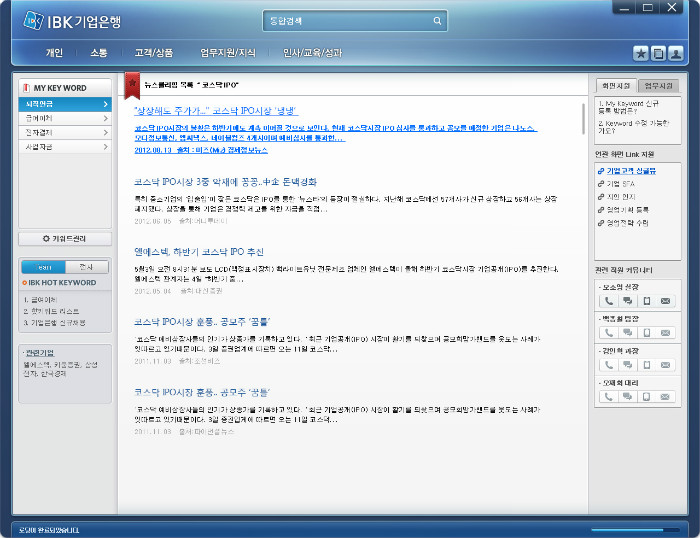
Task: Toggle the right tab in HOT KEYWORD switch
Action: (x=86, y=267)
